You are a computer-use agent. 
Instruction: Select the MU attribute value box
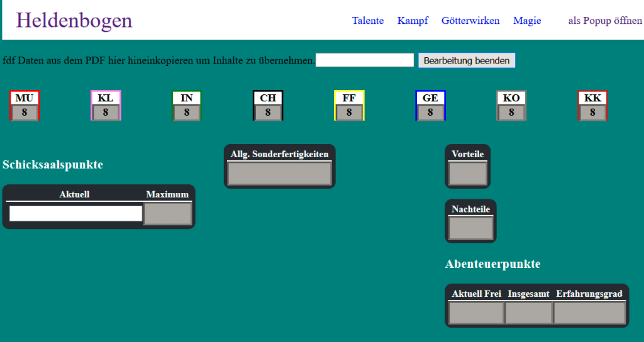coord(25,113)
